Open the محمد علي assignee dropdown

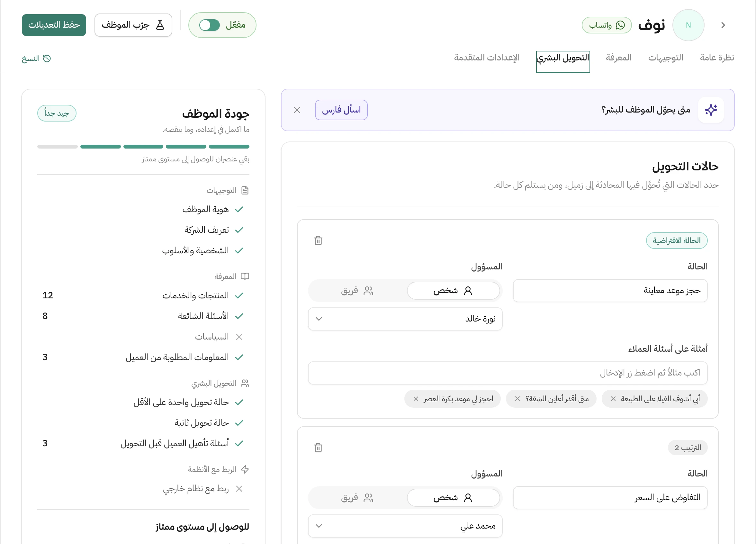(405, 526)
